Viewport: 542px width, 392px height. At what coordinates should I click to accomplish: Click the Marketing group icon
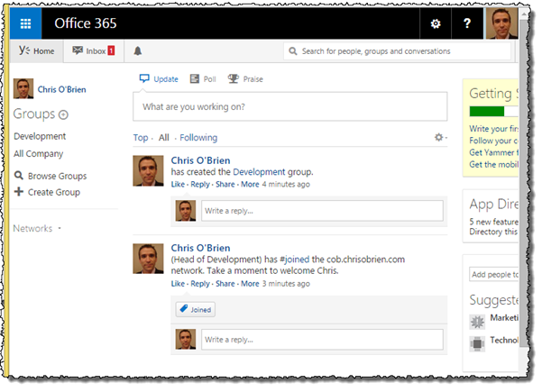coord(477,322)
